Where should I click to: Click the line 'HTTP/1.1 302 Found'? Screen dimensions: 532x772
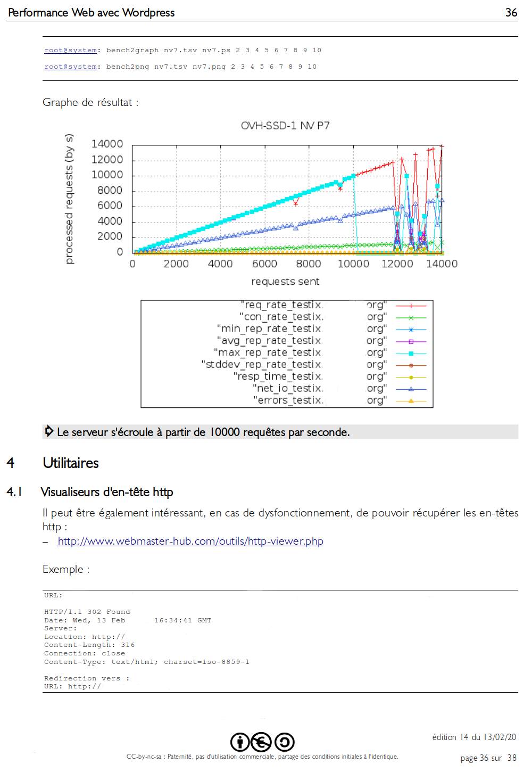point(87,612)
